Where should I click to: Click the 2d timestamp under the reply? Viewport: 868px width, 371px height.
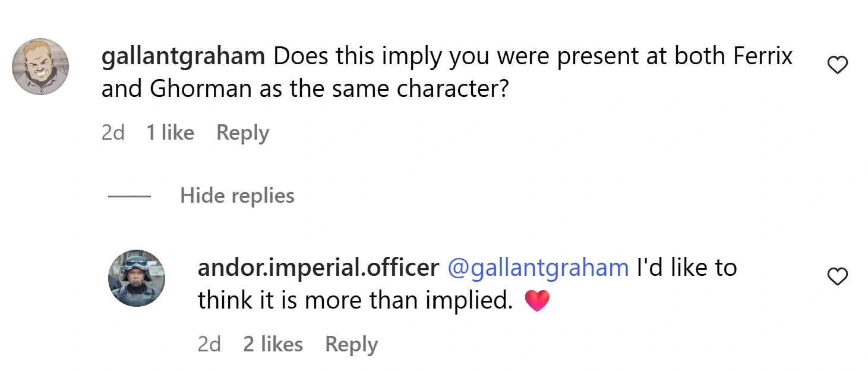pyautogui.click(x=209, y=344)
